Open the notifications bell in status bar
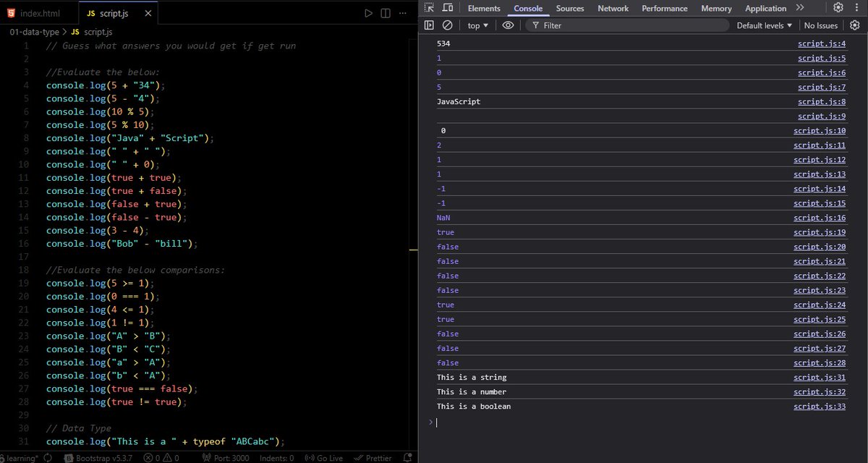This screenshot has height=463, width=868. pyautogui.click(x=408, y=458)
